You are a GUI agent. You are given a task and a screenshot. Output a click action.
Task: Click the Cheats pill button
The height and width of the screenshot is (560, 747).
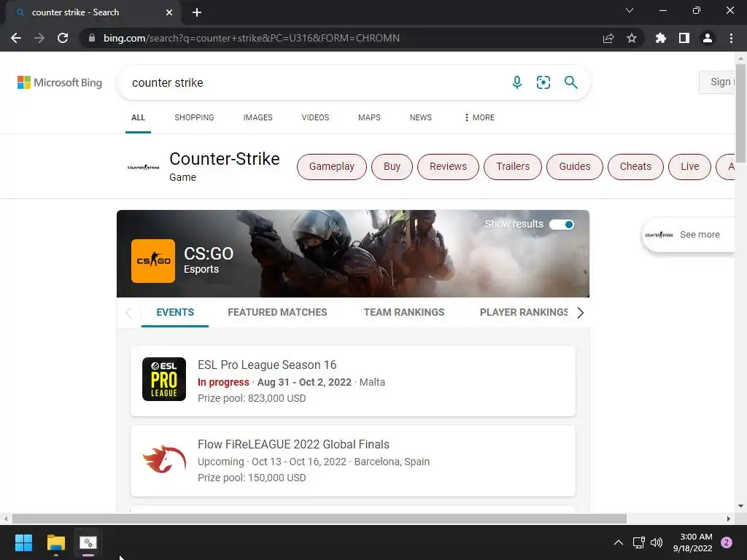point(635,167)
